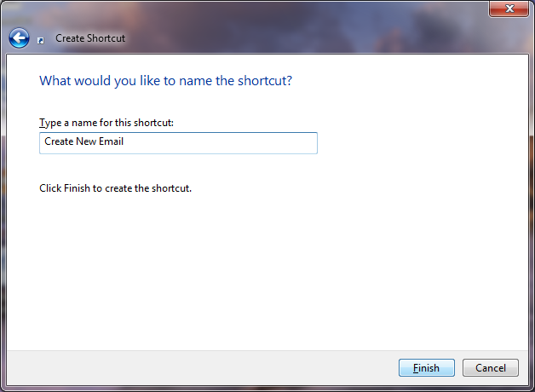The image size is (535, 392).
Task: Click the "Click Finish to create the shortcut" text
Action: pyautogui.click(x=115, y=188)
